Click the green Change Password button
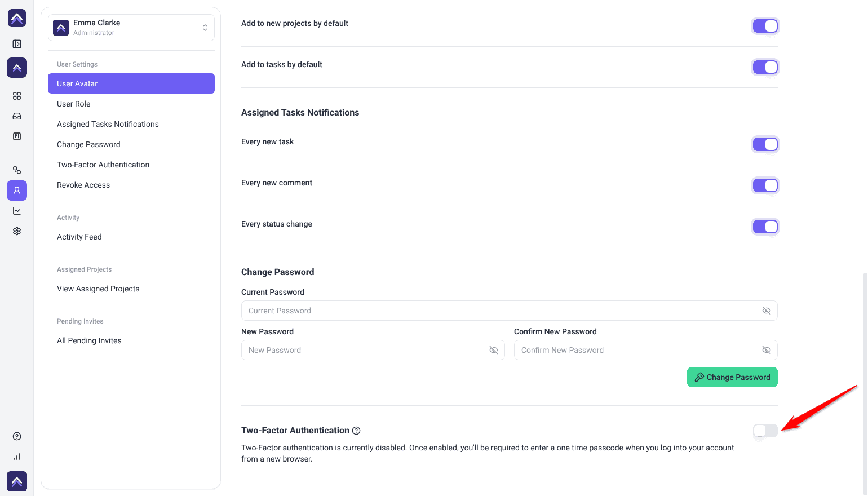The image size is (868, 496). pyautogui.click(x=732, y=377)
